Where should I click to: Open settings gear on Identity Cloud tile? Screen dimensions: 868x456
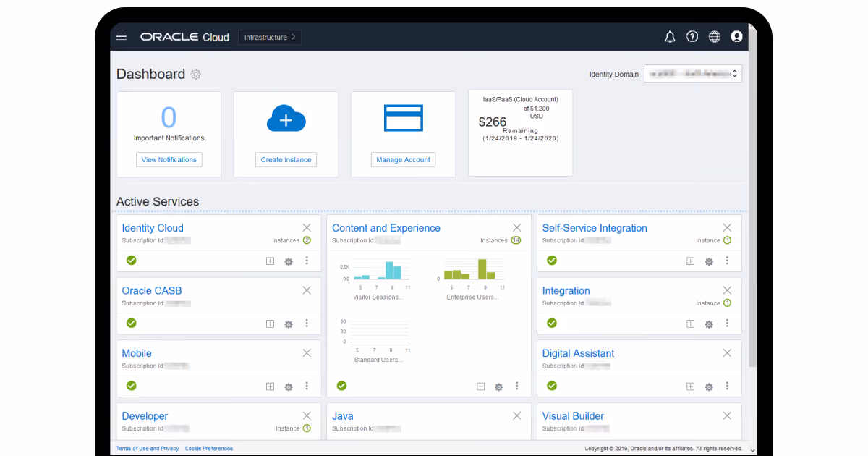[x=289, y=261]
